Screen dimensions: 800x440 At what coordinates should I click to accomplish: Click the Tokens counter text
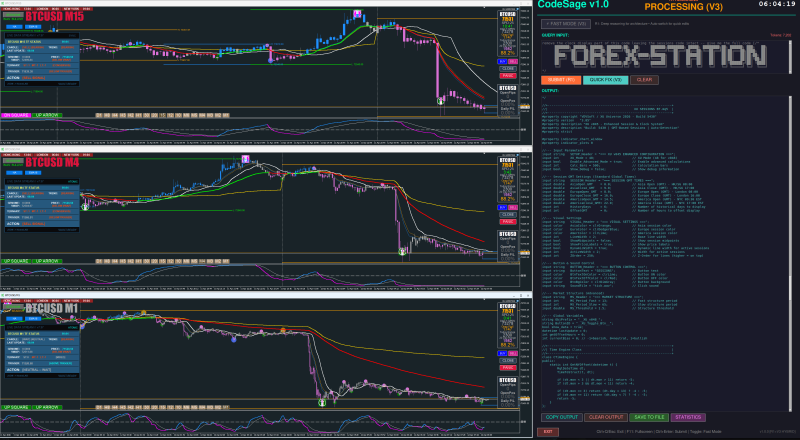[780, 35]
